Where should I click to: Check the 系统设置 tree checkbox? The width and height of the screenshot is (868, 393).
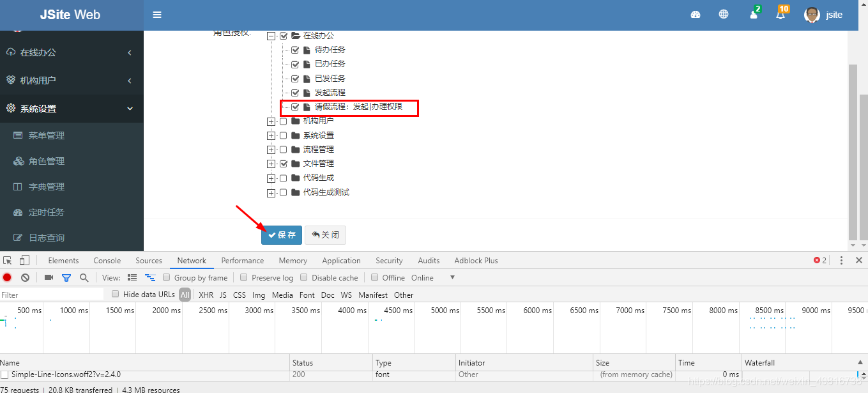point(284,135)
